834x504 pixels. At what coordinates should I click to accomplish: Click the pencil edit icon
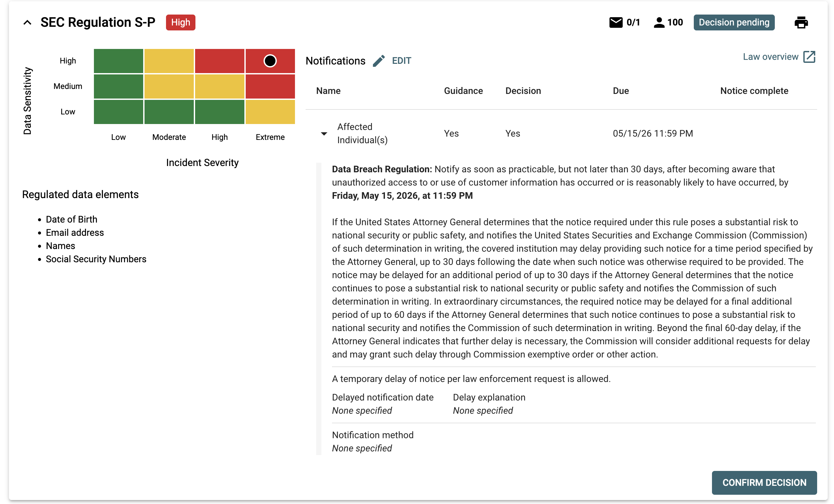(379, 61)
